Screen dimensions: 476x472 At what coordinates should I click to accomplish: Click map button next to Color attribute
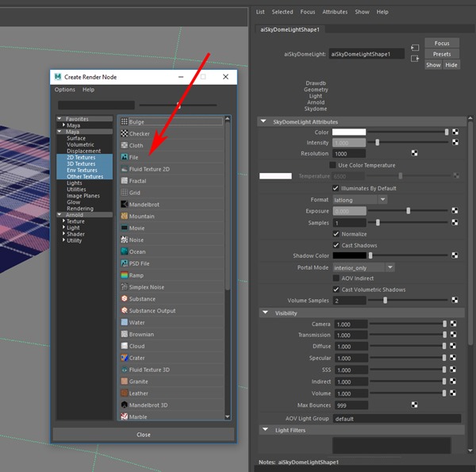pos(455,132)
